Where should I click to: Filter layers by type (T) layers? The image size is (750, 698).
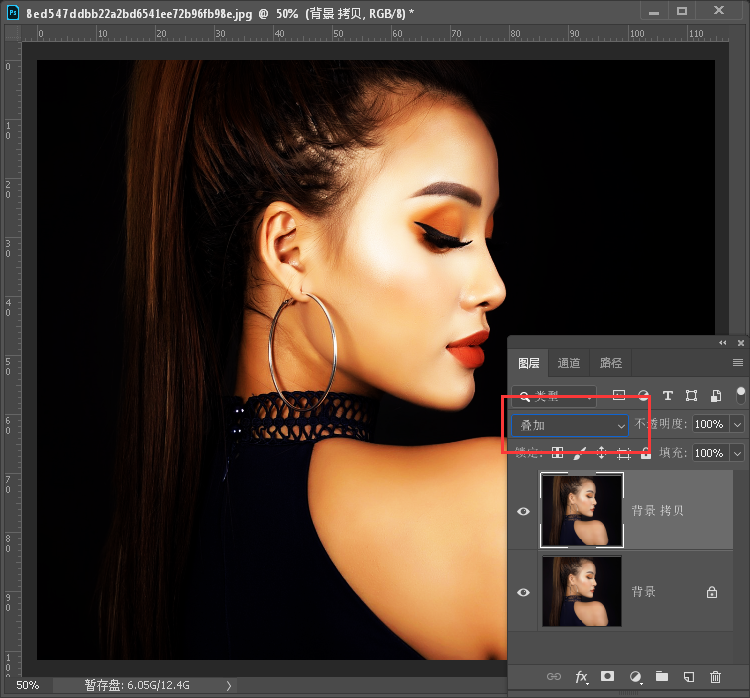pos(668,396)
